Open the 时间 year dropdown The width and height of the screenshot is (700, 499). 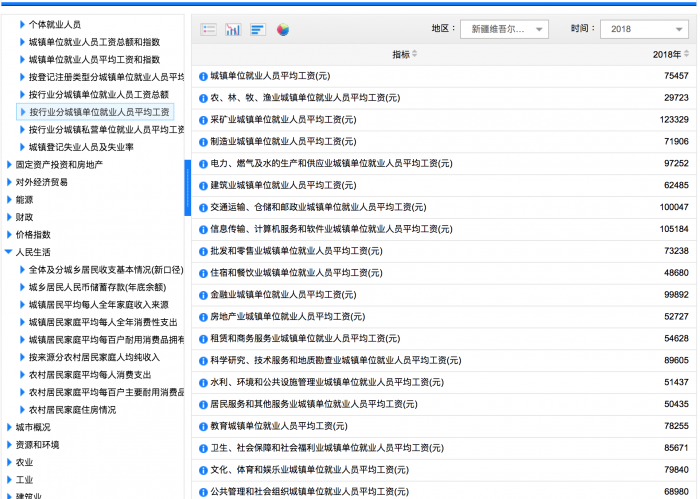(x=643, y=30)
